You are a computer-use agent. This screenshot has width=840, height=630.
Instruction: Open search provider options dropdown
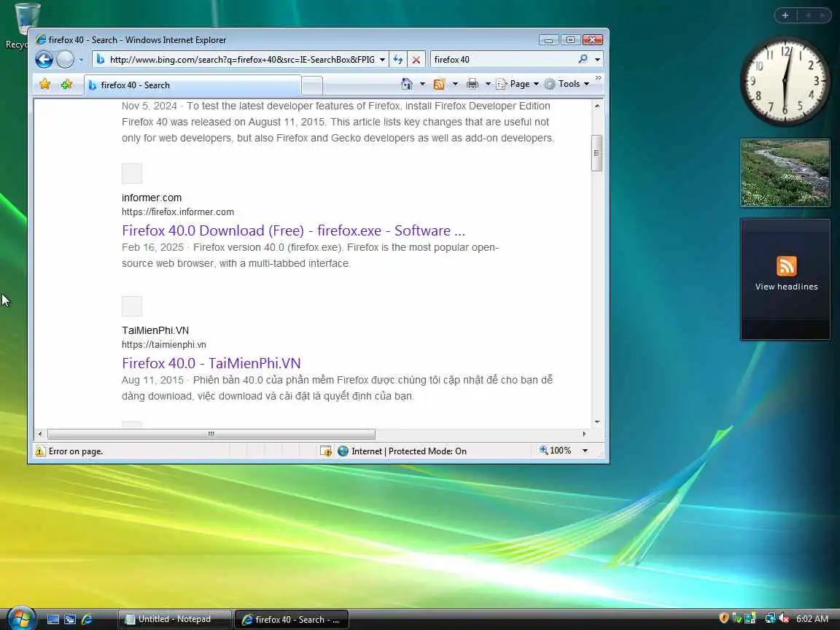[597, 60]
